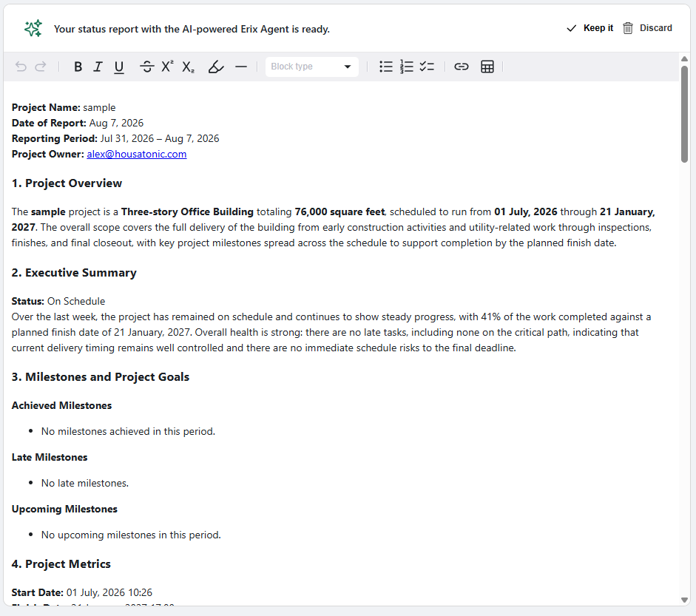This screenshot has height=616, width=696.
Task: Open the Block type dropdown
Action: (x=311, y=67)
